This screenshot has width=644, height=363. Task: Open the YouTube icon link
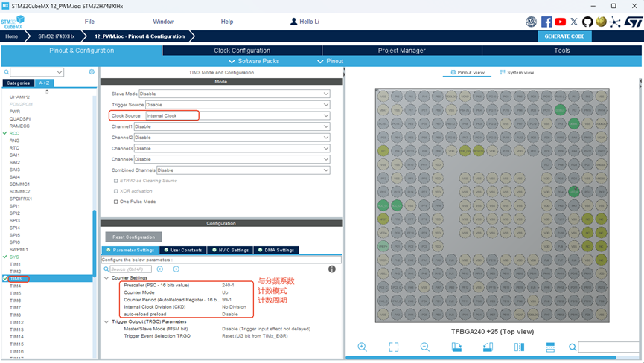click(560, 22)
